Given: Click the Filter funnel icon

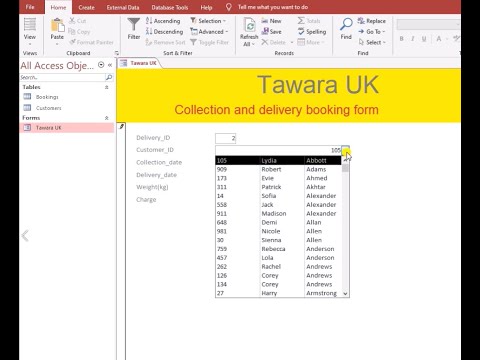Looking at the screenshot, I should coord(134,25).
